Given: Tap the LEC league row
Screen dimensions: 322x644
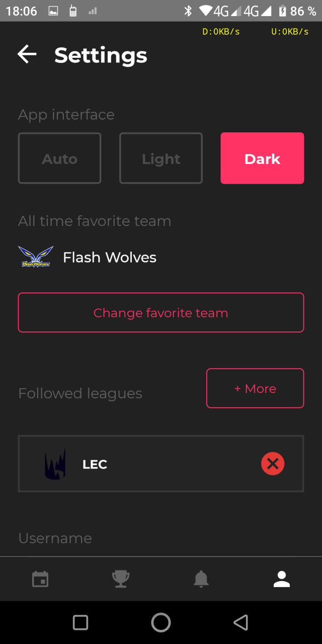Looking at the screenshot, I should click(x=161, y=463).
